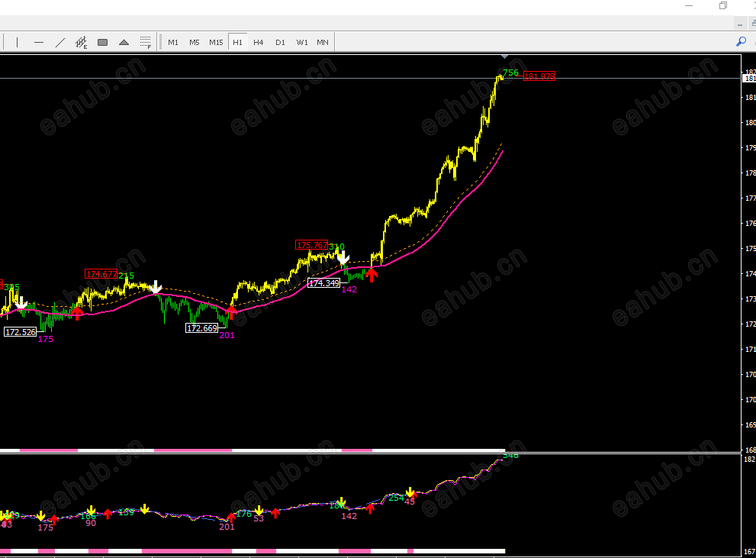Select the trendline drawing tool
Screen dimensions: 756x558
[60, 43]
